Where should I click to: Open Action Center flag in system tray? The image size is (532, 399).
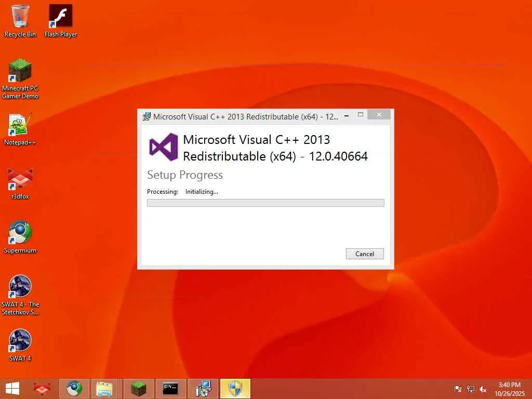(x=458, y=389)
